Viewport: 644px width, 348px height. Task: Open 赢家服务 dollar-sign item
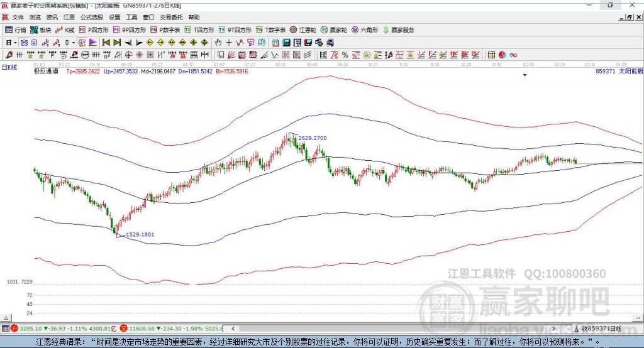tap(398, 30)
